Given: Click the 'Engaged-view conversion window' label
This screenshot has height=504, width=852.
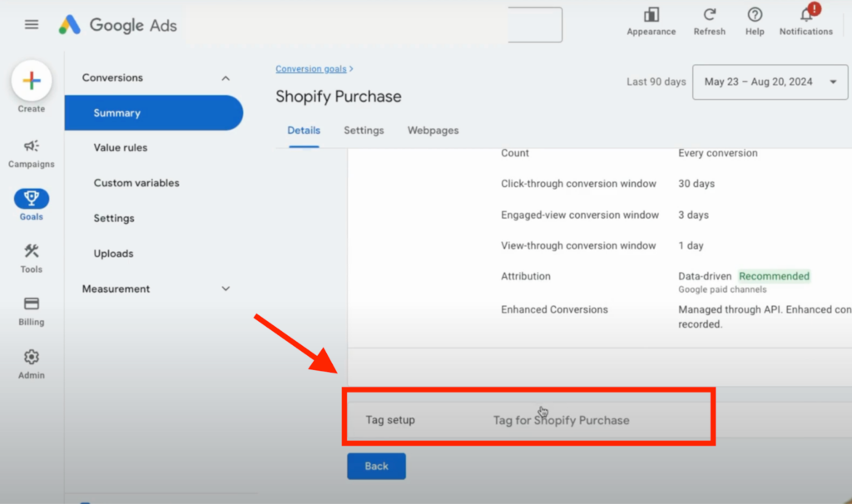Looking at the screenshot, I should coord(580,215).
